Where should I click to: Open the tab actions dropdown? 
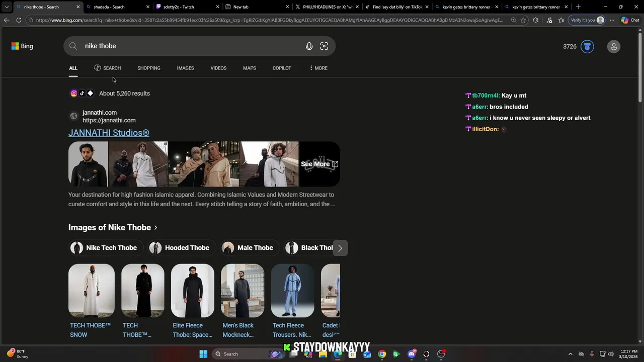pos(6,7)
